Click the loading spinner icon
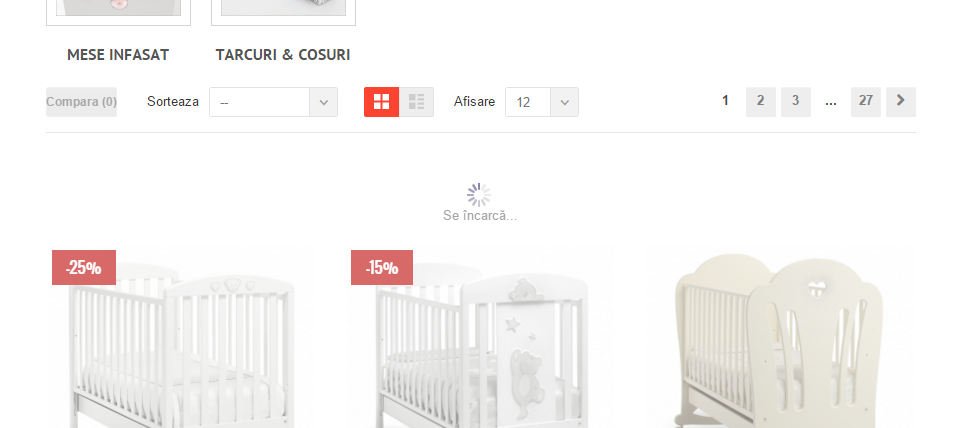 479,195
